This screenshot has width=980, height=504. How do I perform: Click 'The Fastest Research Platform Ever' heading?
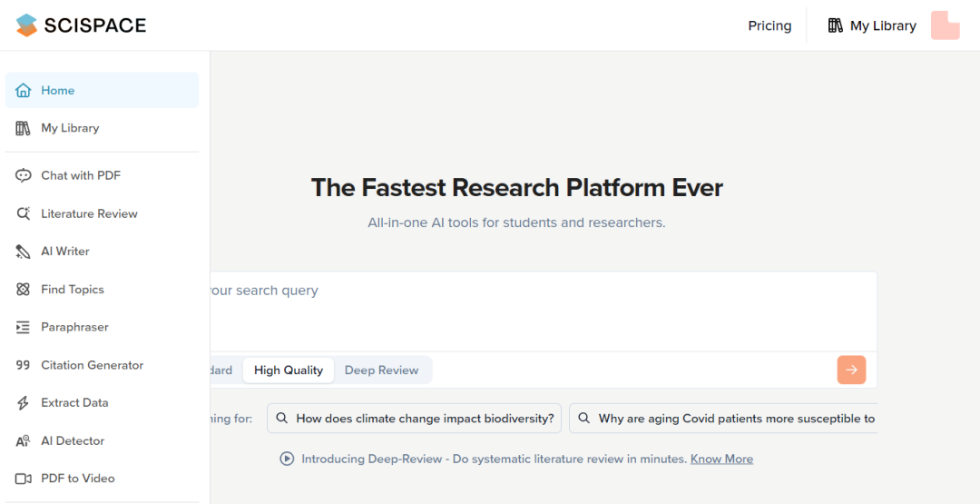516,188
